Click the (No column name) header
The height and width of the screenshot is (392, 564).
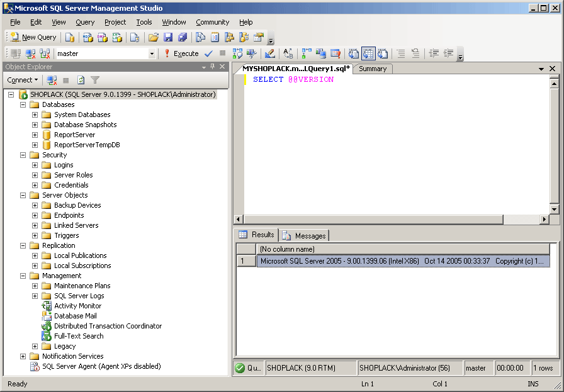pyautogui.click(x=403, y=249)
